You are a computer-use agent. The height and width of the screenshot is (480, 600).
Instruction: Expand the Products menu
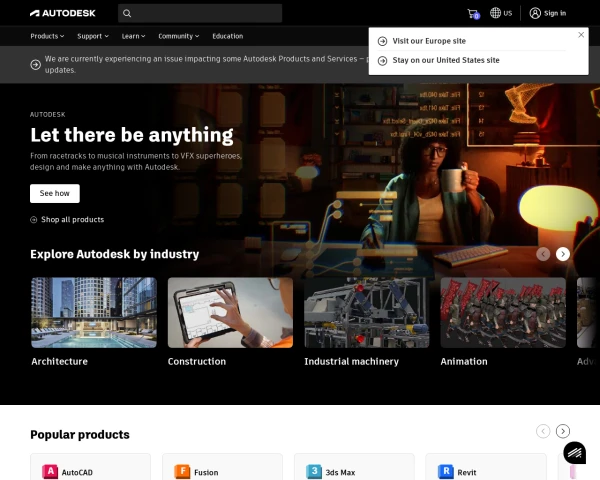pyautogui.click(x=47, y=36)
